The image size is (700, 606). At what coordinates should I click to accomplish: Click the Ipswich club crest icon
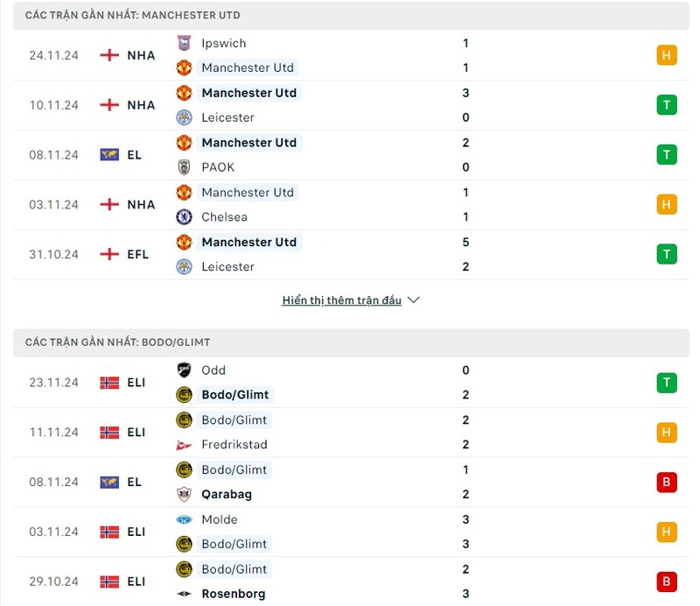click(184, 44)
